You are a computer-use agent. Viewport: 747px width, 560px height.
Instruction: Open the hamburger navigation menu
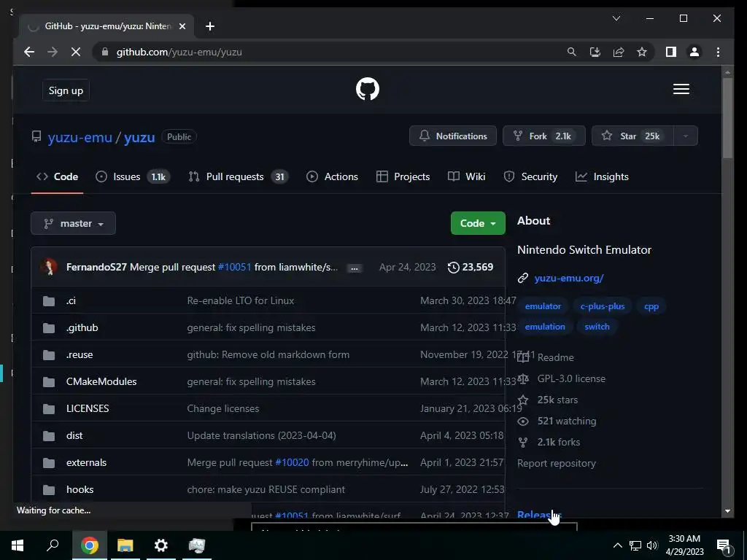(x=681, y=89)
